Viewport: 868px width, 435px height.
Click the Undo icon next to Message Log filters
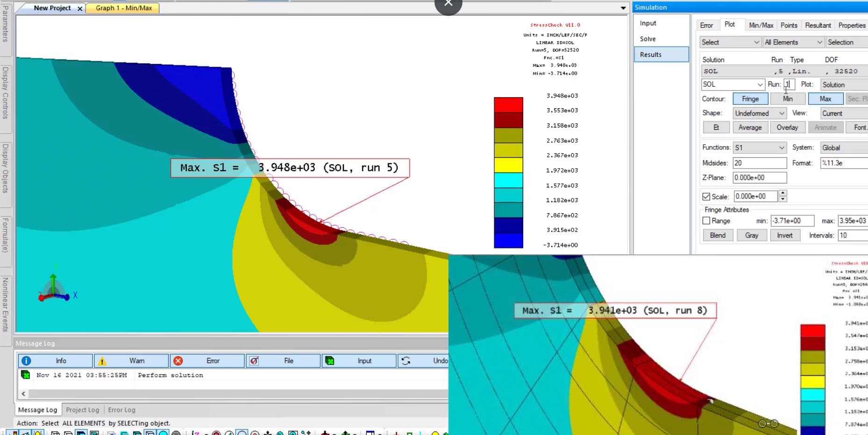[406, 360]
